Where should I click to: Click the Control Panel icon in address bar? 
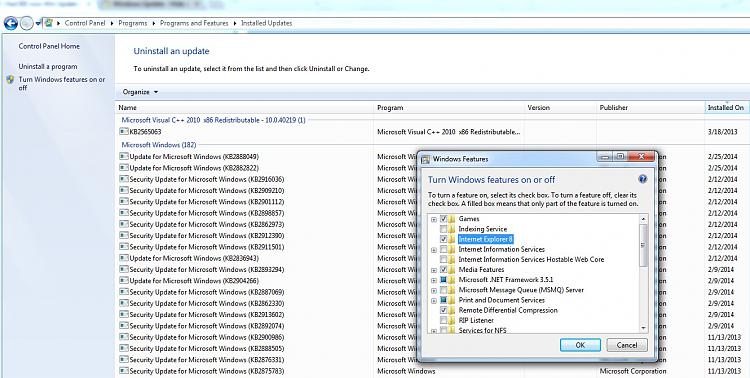click(x=48, y=23)
